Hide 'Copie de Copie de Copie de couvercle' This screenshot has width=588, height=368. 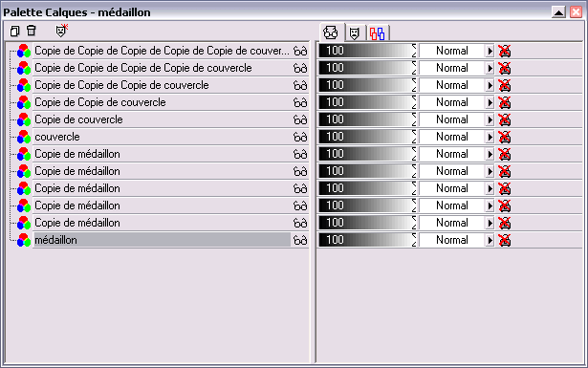(300, 85)
